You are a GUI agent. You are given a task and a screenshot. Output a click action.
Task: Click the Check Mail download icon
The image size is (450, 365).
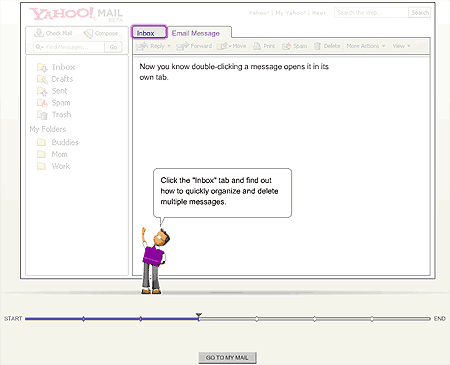[39, 33]
